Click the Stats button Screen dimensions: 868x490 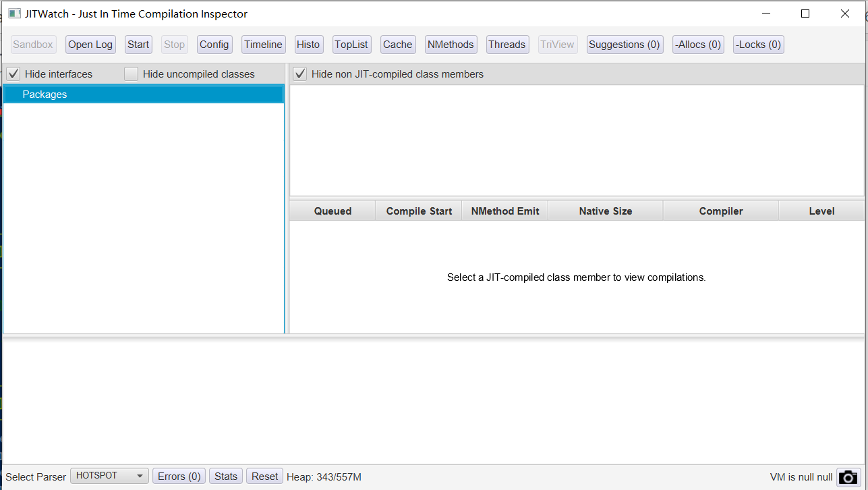pos(226,477)
